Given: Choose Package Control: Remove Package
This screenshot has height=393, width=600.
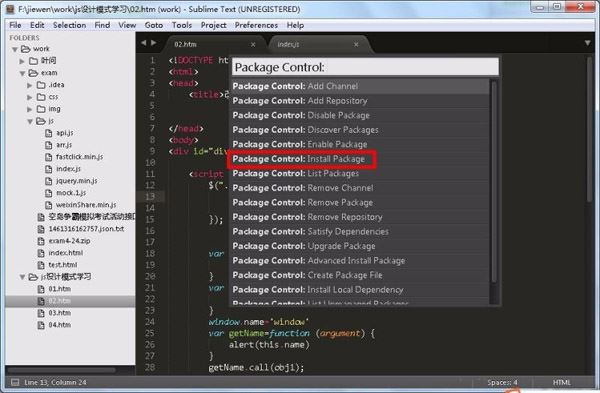Looking at the screenshot, I should click(360, 202).
